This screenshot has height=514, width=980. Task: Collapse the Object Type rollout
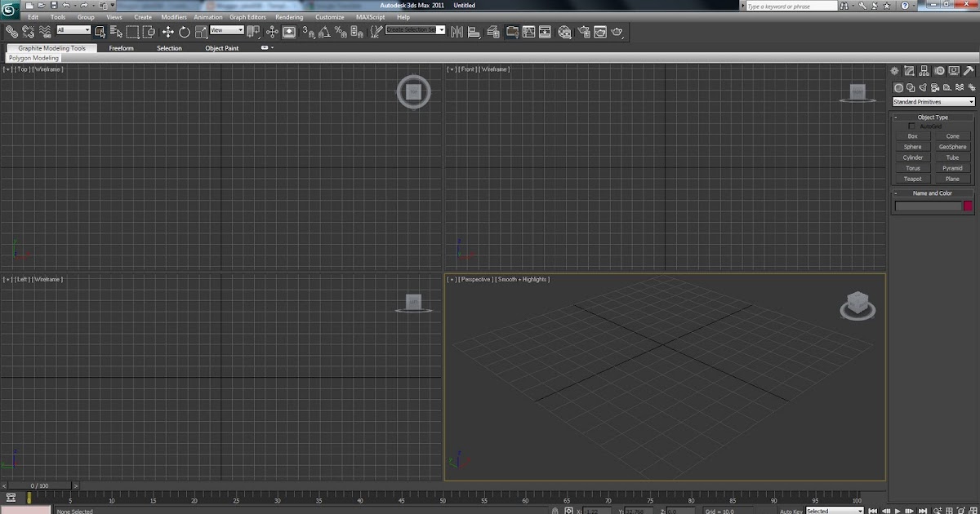coord(933,117)
